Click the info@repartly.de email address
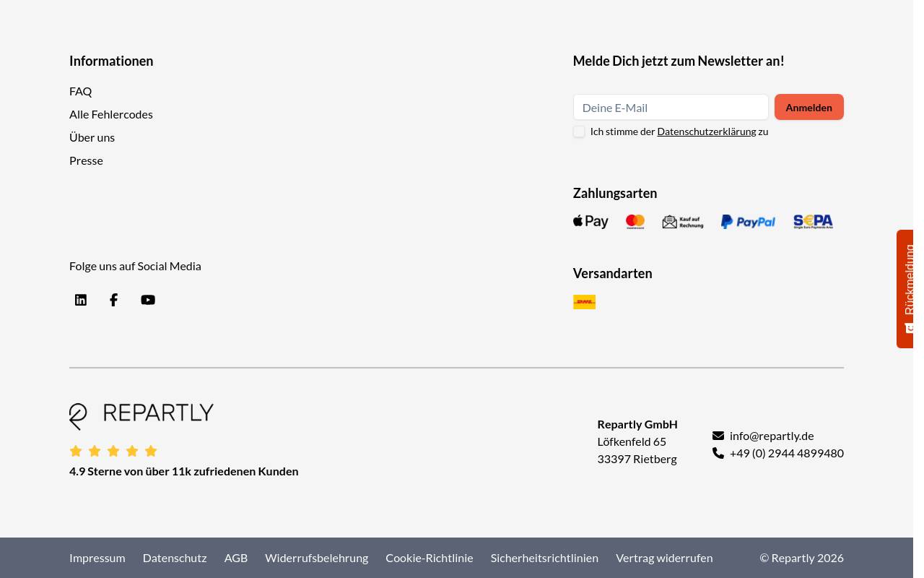Screen dimensions: 924x578 772,436
